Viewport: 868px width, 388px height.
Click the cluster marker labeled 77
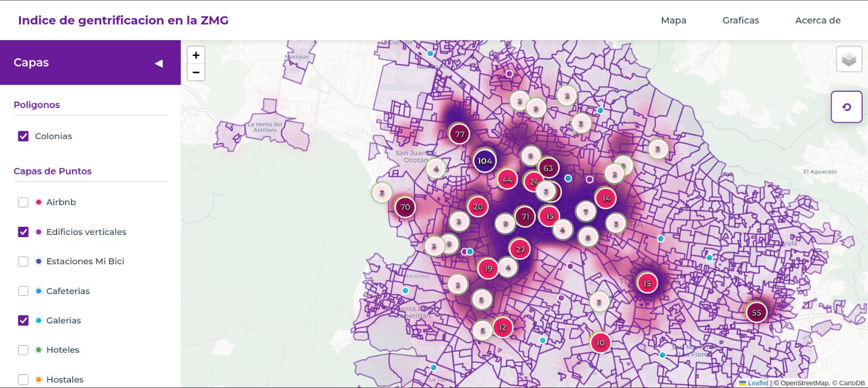click(459, 134)
